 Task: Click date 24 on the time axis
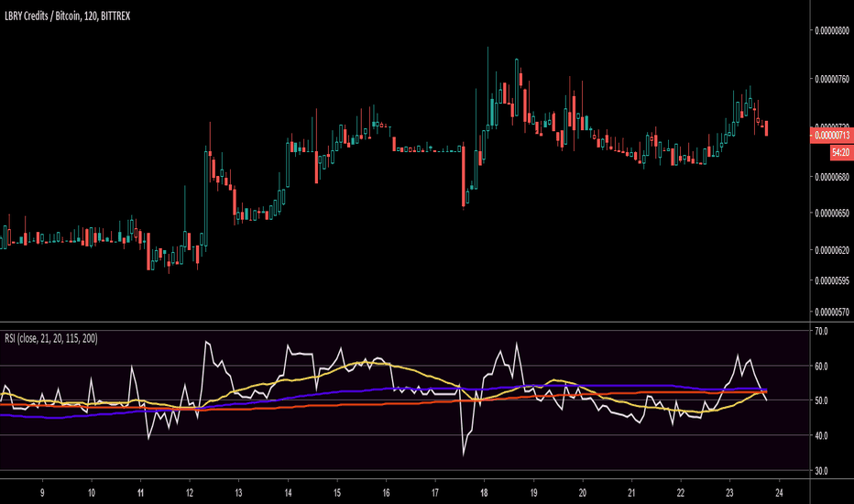pyautogui.click(x=780, y=493)
